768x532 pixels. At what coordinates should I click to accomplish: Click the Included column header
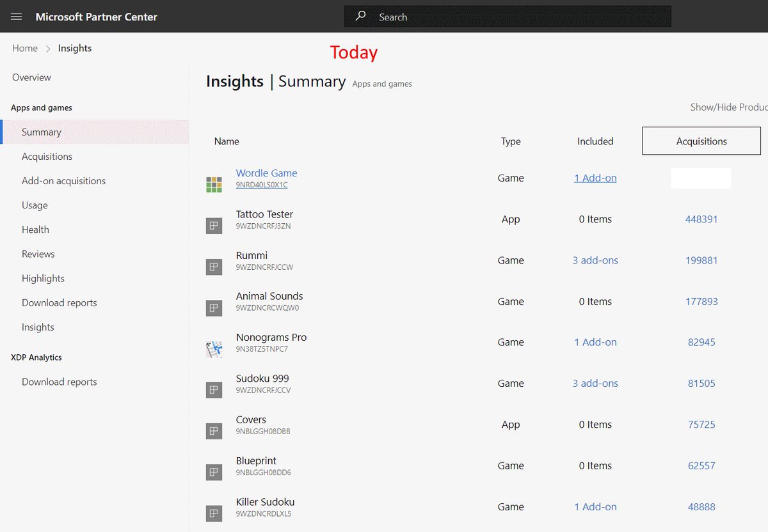(595, 141)
